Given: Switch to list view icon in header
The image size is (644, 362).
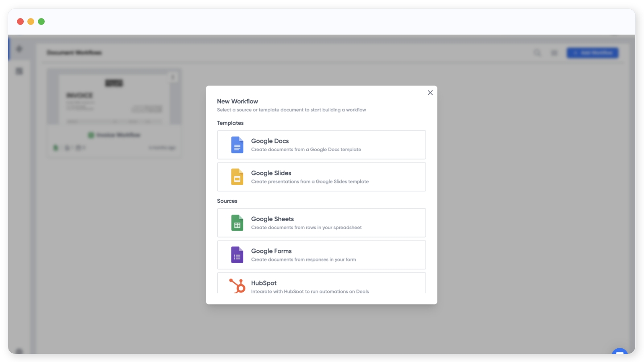Looking at the screenshot, I should pos(554,53).
